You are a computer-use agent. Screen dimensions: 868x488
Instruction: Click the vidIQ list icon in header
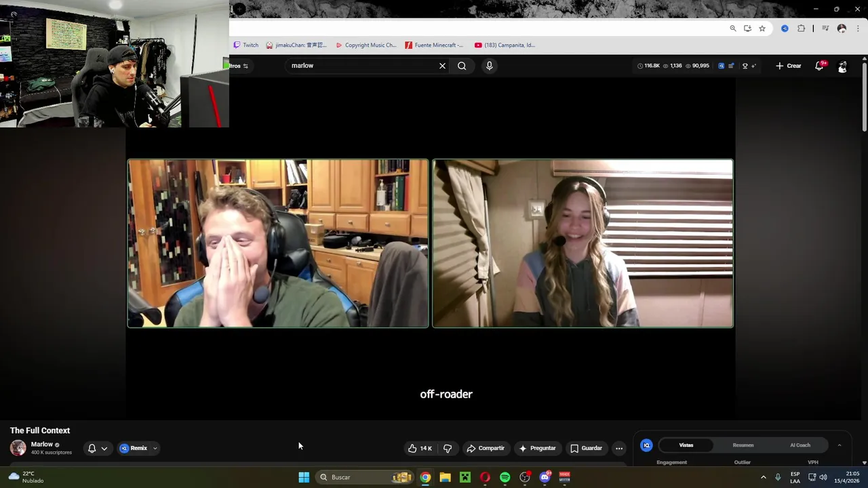point(731,66)
